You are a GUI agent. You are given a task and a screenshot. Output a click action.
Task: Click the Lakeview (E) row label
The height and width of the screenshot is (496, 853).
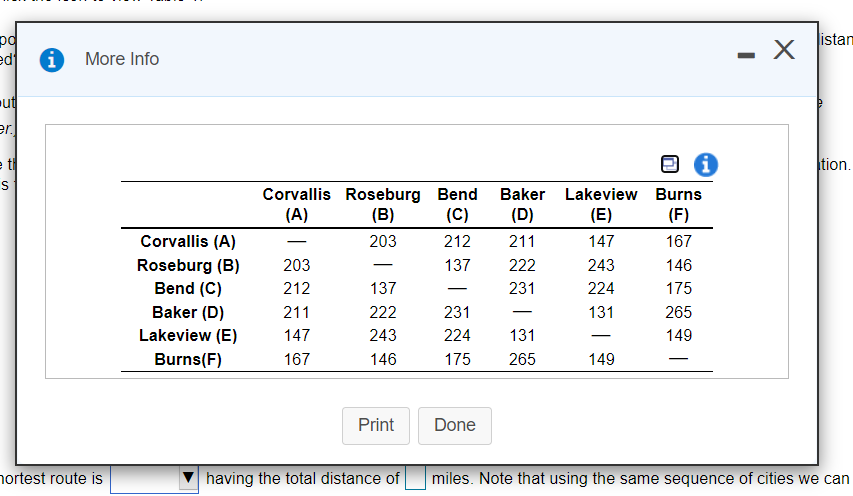pyautogui.click(x=188, y=336)
